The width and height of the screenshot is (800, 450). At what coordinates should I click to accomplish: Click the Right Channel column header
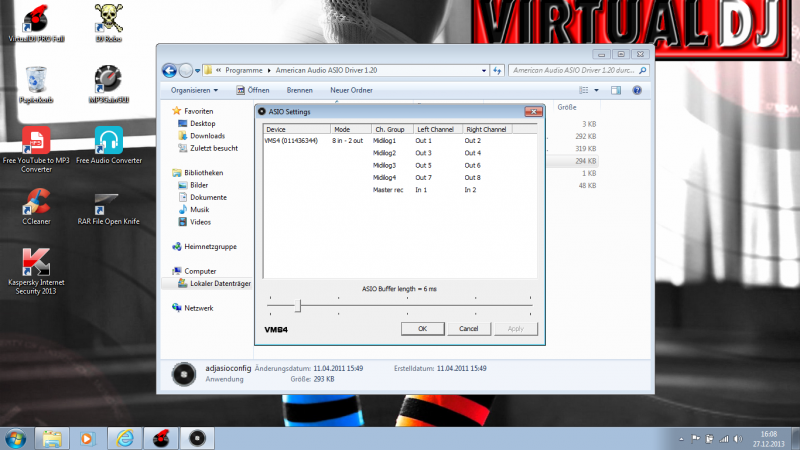click(x=487, y=129)
